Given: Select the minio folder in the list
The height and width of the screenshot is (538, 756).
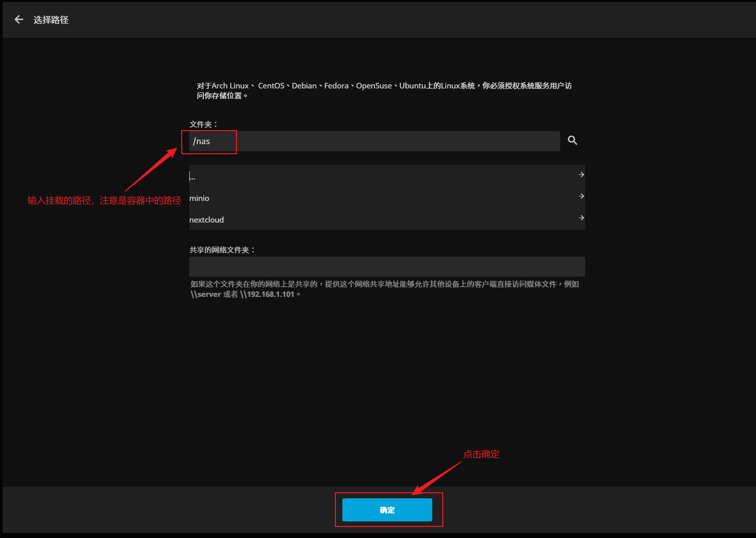Looking at the screenshot, I should point(200,198).
